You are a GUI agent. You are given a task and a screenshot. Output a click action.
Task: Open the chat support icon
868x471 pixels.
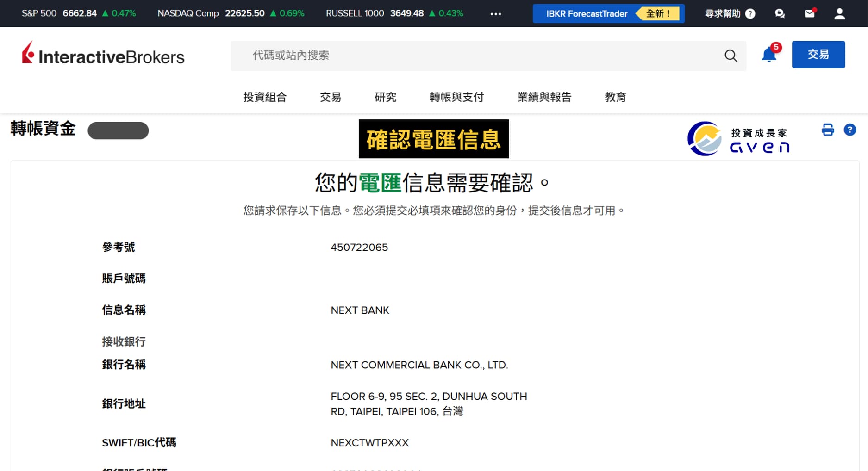click(780, 14)
